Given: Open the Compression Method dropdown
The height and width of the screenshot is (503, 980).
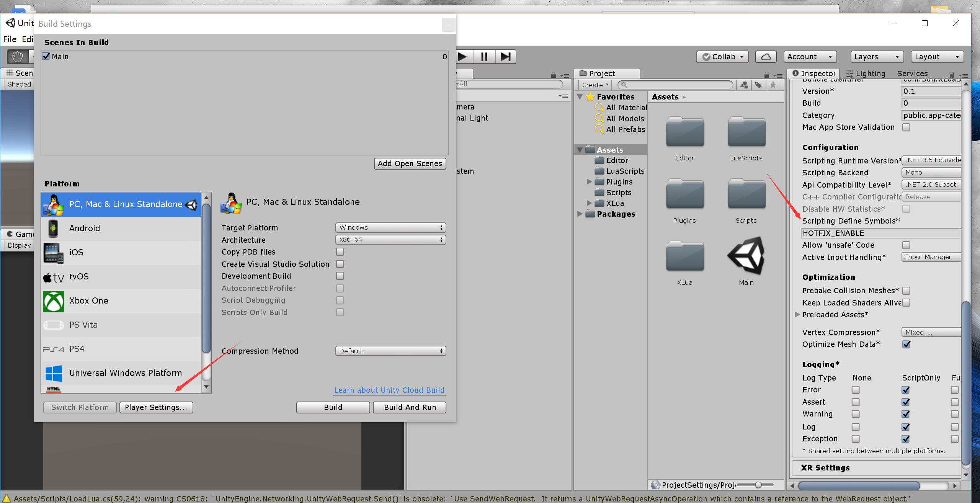Looking at the screenshot, I should pos(390,351).
